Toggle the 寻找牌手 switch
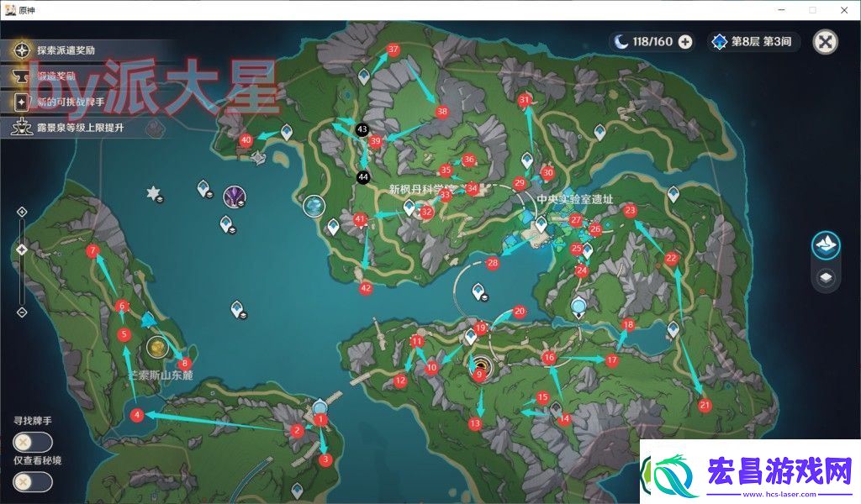The image size is (861, 504). pos(33,442)
